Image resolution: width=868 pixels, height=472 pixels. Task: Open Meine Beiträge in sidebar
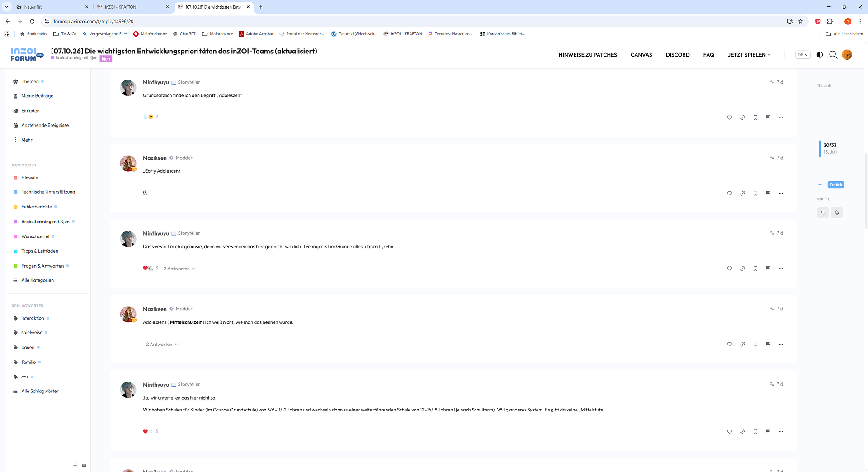[37, 96]
